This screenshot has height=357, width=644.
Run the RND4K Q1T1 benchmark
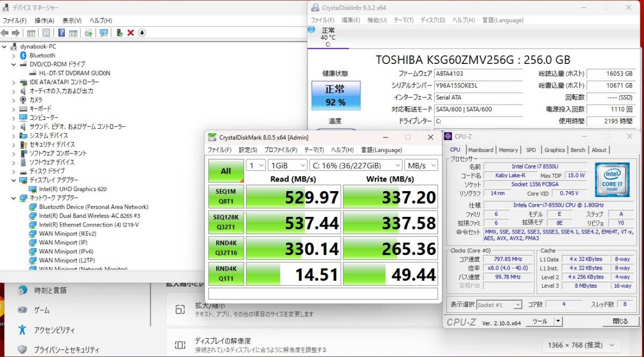(x=226, y=274)
